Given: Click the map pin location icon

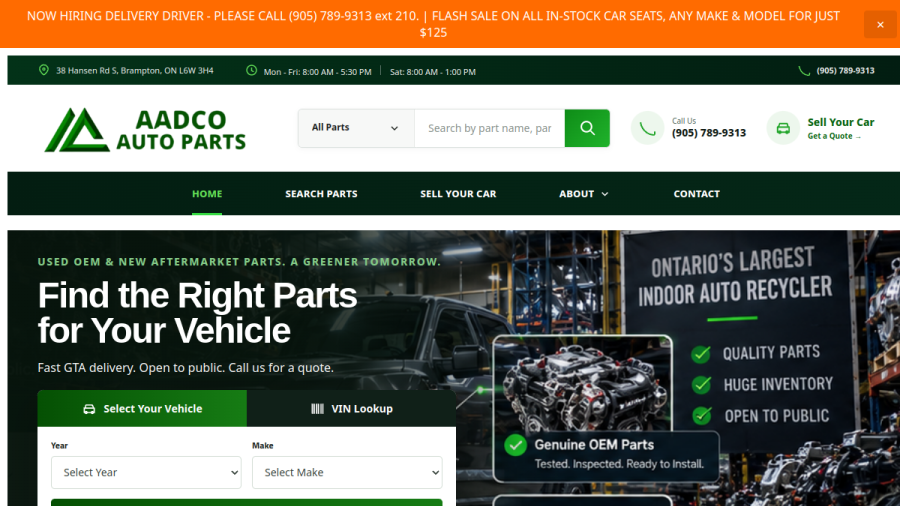Looking at the screenshot, I should tap(44, 70).
